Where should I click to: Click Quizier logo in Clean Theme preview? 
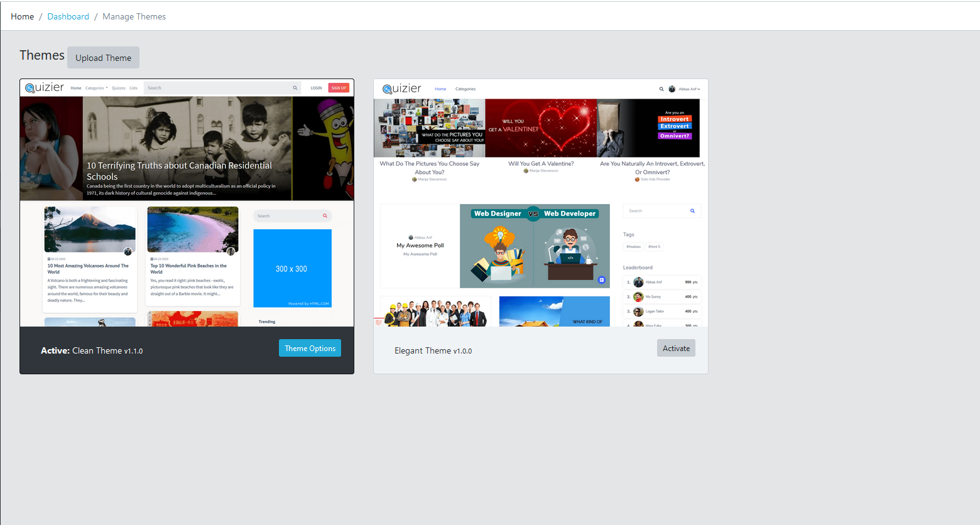pyautogui.click(x=45, y=87)
